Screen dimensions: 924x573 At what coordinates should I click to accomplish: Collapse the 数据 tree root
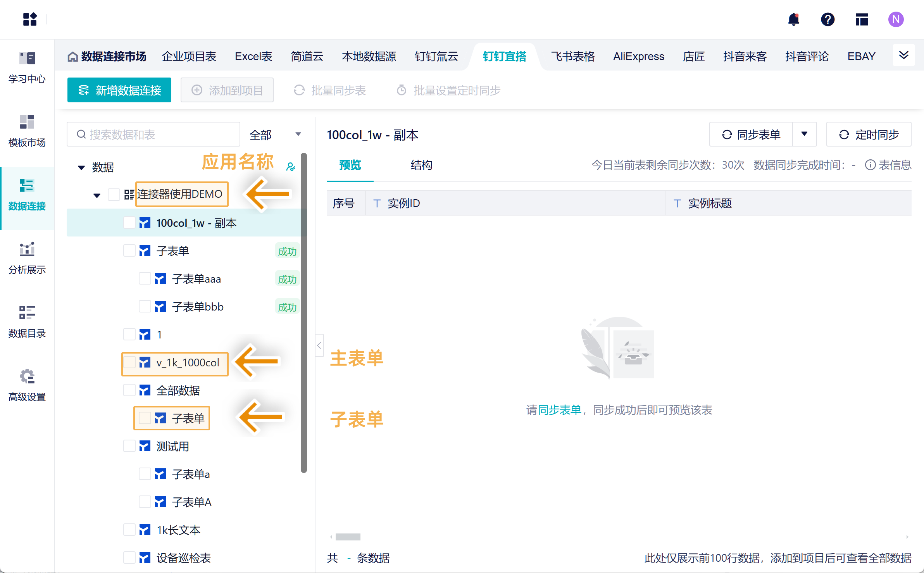tap(81, 167)
